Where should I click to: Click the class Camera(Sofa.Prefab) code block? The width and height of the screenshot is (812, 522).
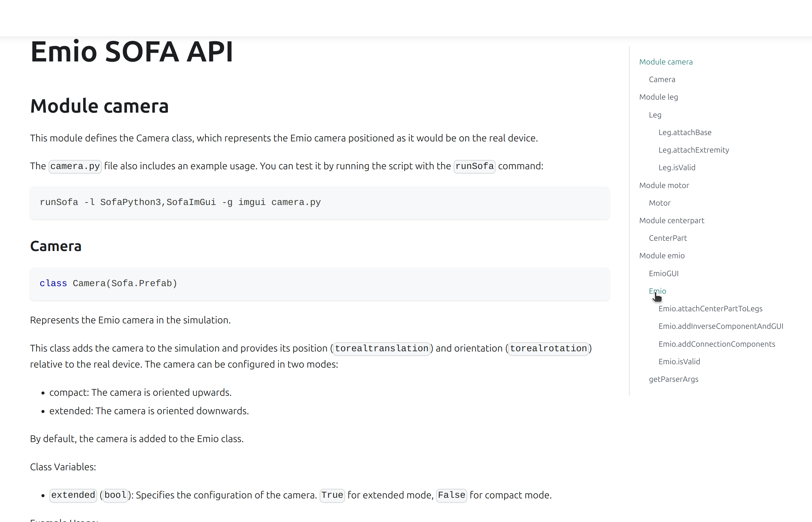pos(319,283)
